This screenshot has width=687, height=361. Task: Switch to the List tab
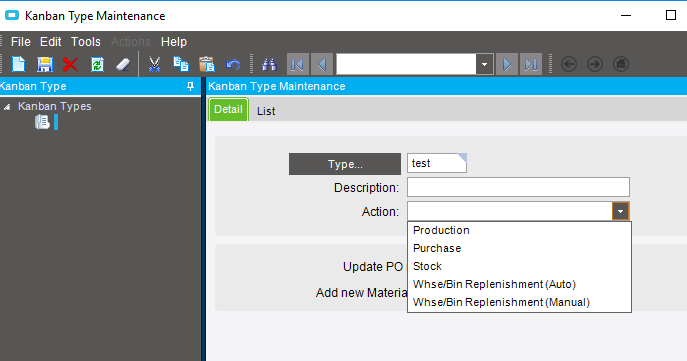click(x=266, y=111)
